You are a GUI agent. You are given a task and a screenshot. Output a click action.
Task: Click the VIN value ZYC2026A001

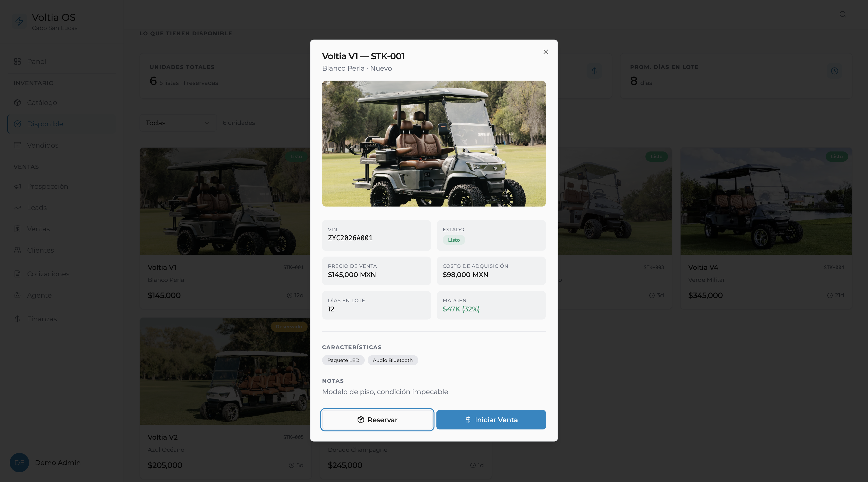(x=350, y=238)
